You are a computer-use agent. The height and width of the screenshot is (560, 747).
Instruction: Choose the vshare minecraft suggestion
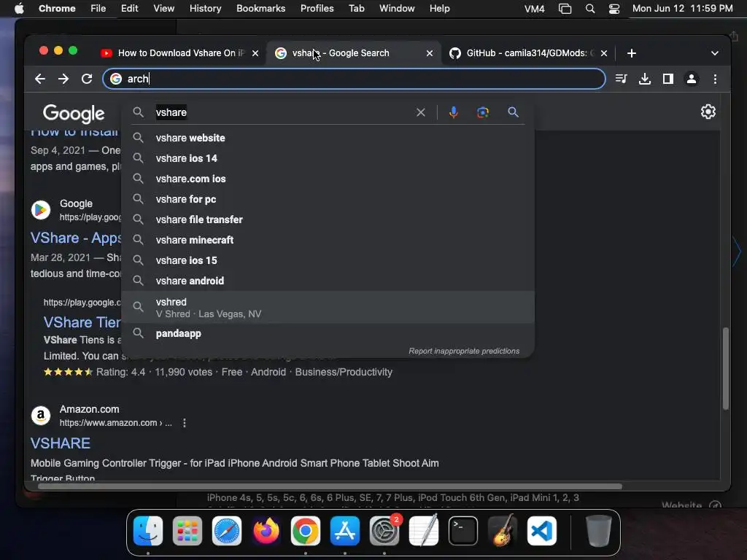pos(328,241)
